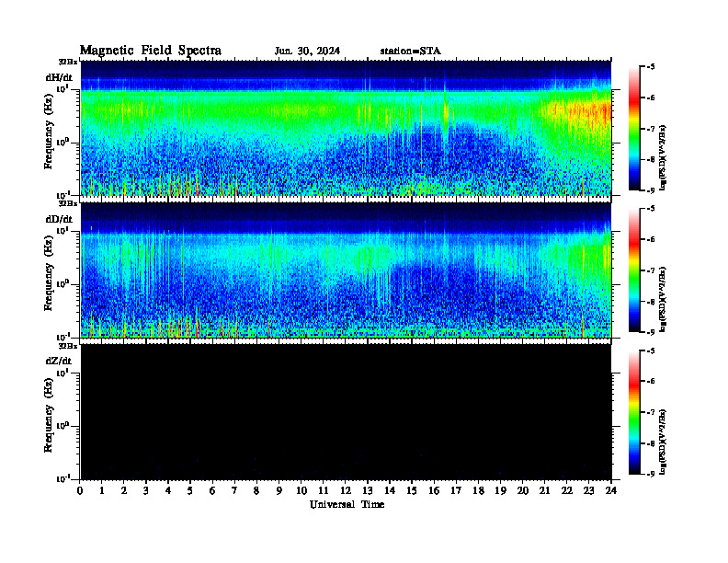
Task: Click the -7 value on dZ/dt color bar
Action: [650, 412]
